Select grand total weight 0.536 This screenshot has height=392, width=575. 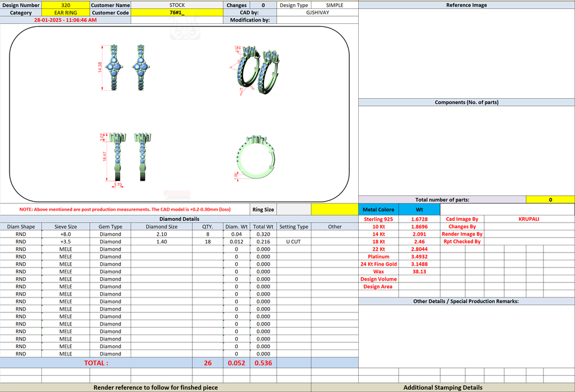point(264,363)
